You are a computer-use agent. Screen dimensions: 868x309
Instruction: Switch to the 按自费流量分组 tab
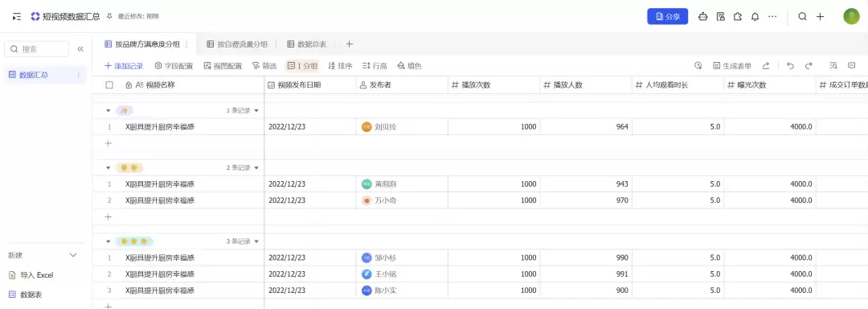(237, 43)
